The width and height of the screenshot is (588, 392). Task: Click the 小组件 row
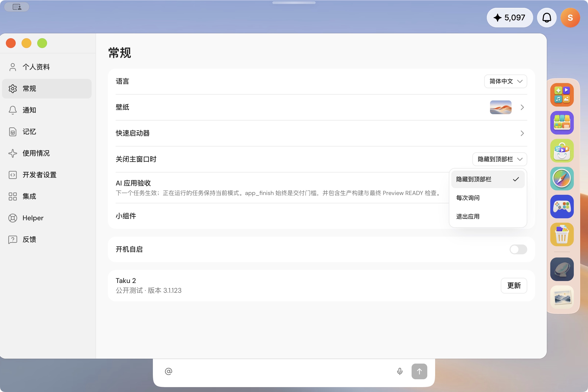pyautogui.click(x=321, y=216)
